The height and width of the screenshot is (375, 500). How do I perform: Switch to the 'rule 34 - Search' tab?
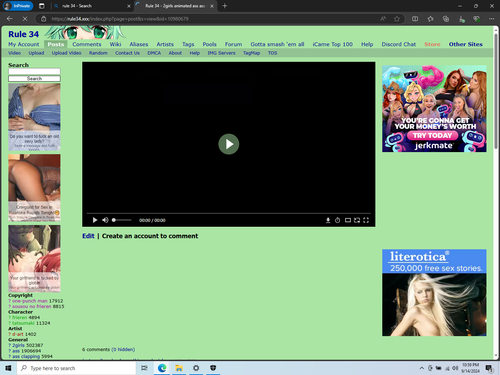[90, 6]
